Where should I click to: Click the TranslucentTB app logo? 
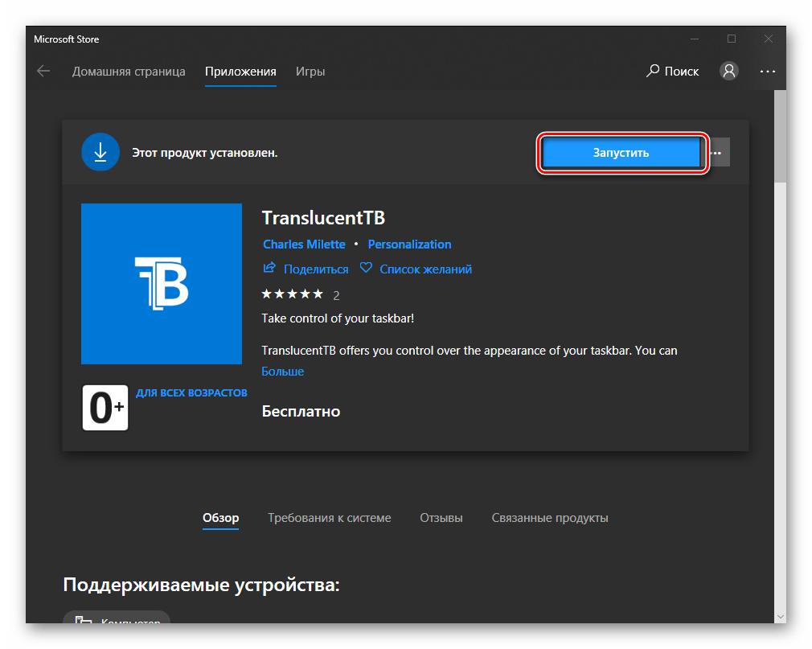pyautogui.click(x=162, y=283)
